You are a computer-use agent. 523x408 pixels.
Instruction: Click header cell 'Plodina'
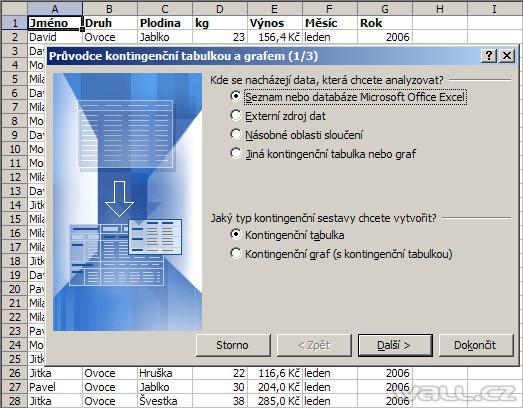tap(165, 23)
